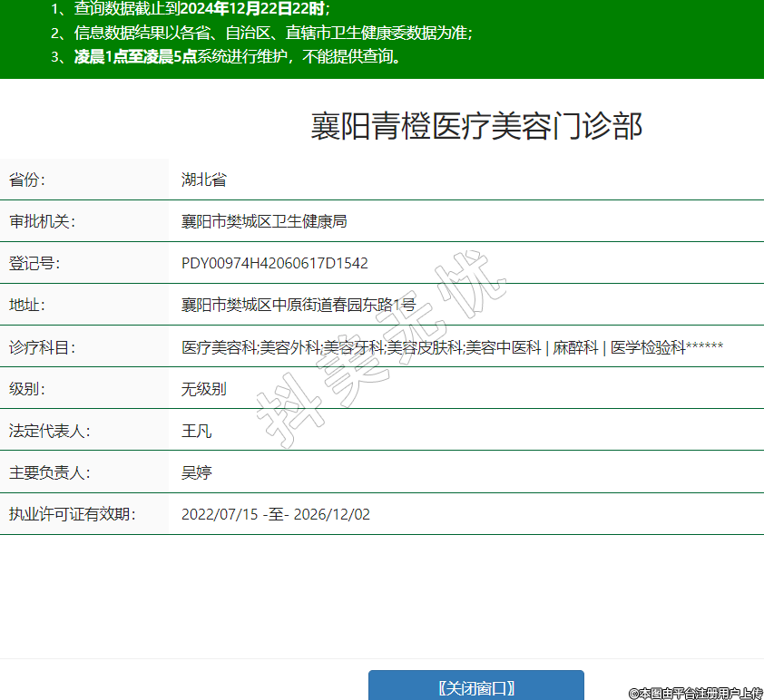Click the 关闭窗口 button

point(475,686)
